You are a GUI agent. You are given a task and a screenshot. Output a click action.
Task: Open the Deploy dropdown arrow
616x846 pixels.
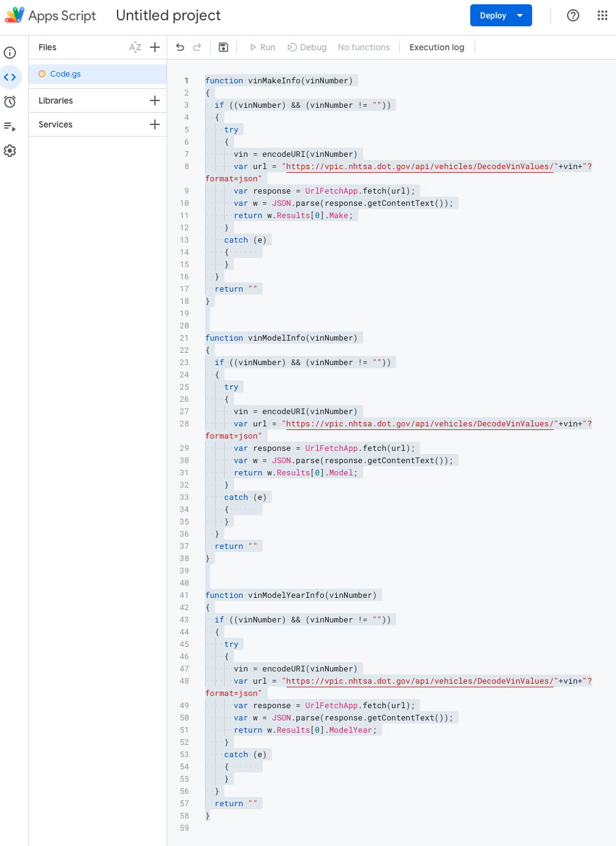click(521, 15)
